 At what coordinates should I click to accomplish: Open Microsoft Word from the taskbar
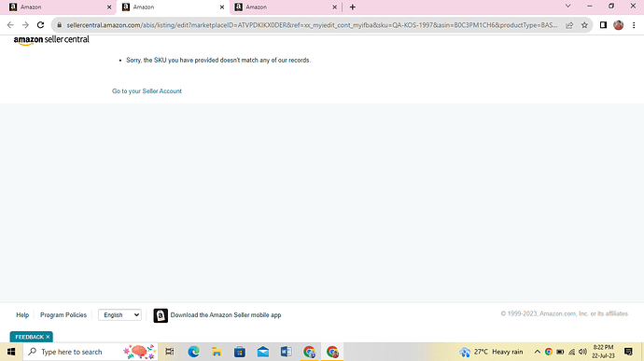[286, 352]
